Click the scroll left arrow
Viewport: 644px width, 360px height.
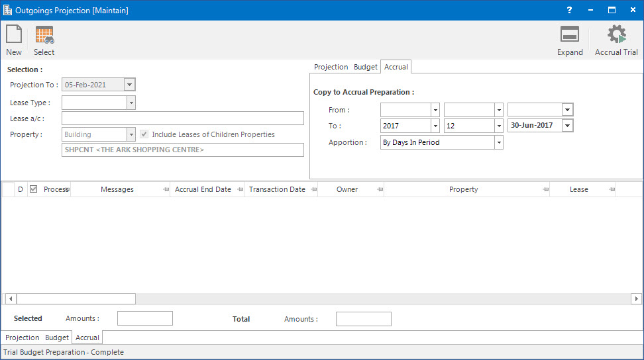11,298
